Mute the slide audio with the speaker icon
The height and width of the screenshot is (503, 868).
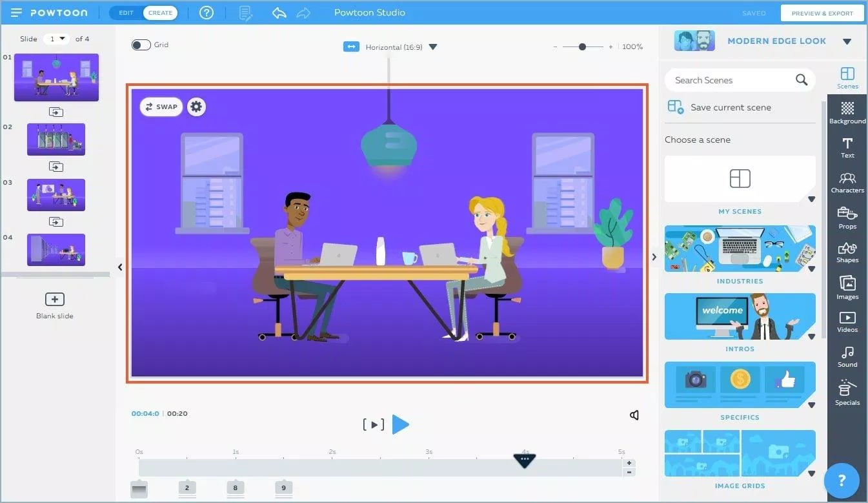[634, 415]
